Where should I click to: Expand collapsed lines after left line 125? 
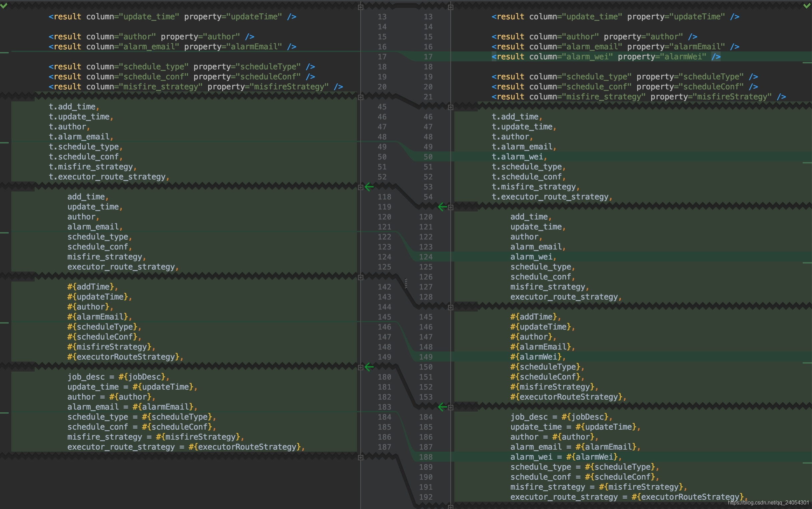(x=361, y=278)
